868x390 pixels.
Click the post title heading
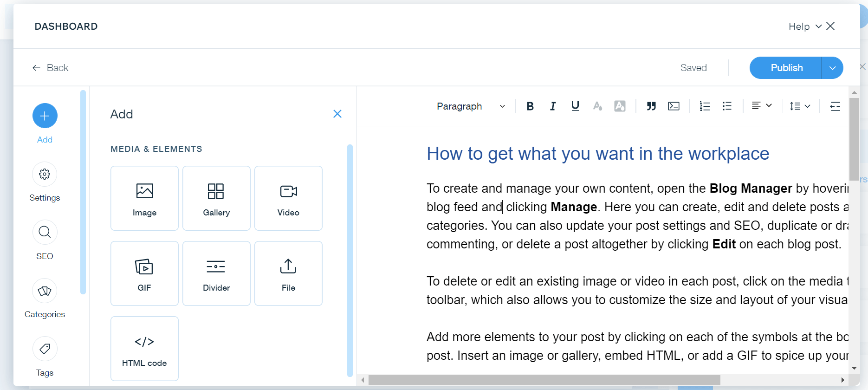click(x=598, y=154)
